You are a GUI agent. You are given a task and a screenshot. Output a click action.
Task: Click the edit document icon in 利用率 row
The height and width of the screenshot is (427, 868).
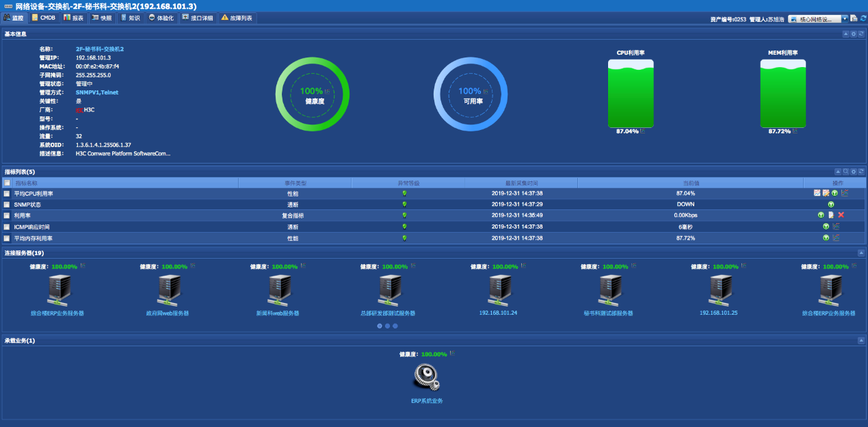831,215
